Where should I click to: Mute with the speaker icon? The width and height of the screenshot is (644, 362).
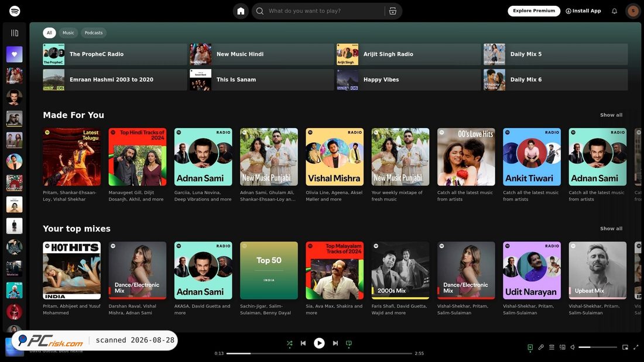click(573, 347)
